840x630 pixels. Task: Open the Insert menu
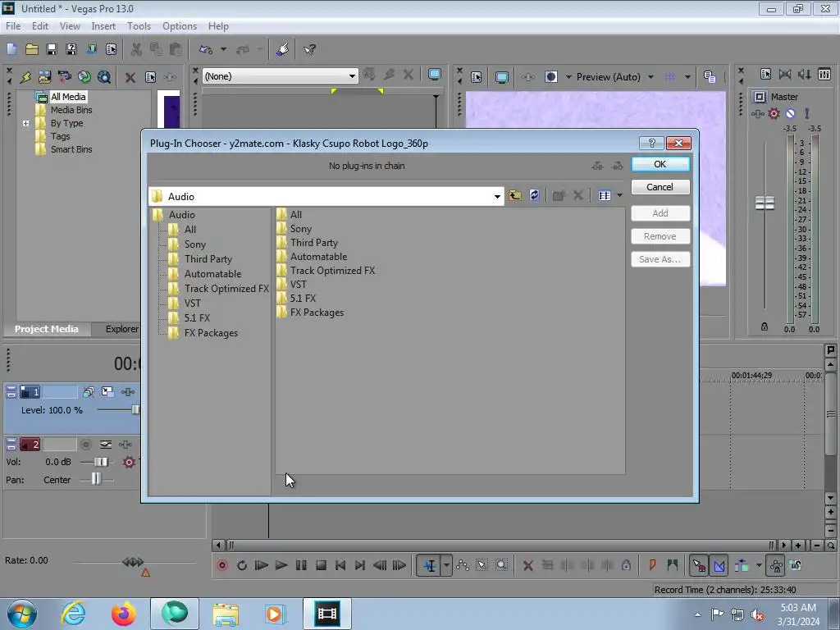(x=103, y=26)
